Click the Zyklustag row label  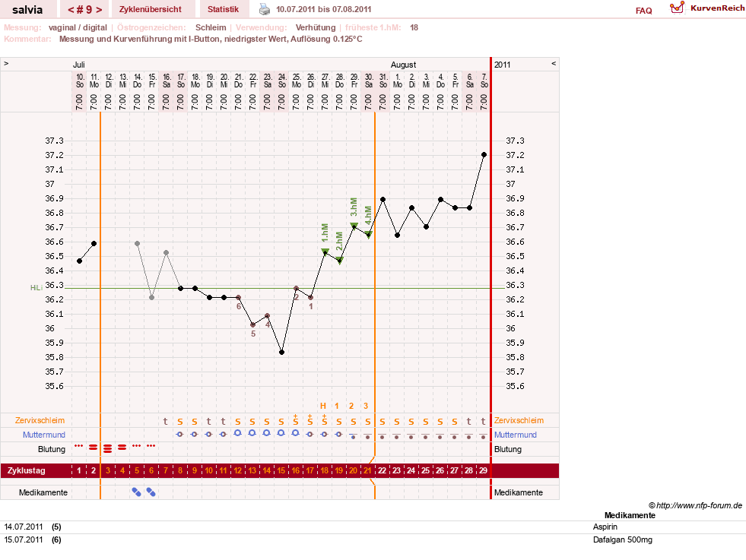[x=26, y=470]
